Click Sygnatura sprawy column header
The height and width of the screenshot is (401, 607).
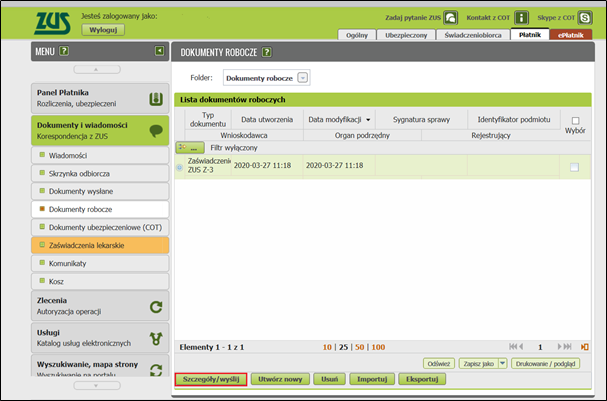[x=422, y=119]
